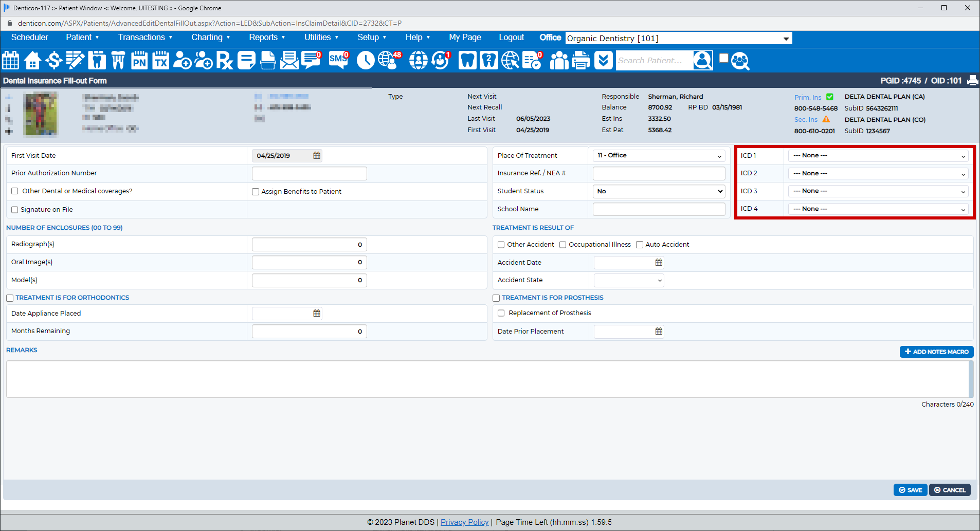This screenshot has height=531, width=980.
Task: Click the clock time icon in the toolbar
Action: (x=366, y=60)
